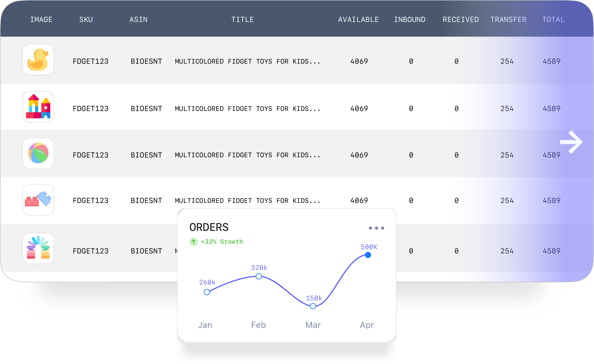Select the beach ball product thumbnail
The height and width of the screenshot is (364, 594).
[x=38, y=153]
